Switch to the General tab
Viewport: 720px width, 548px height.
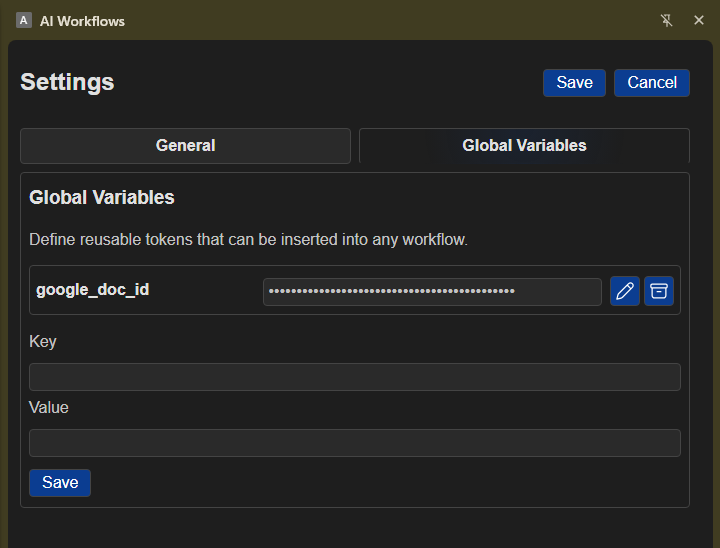(185, 146)
